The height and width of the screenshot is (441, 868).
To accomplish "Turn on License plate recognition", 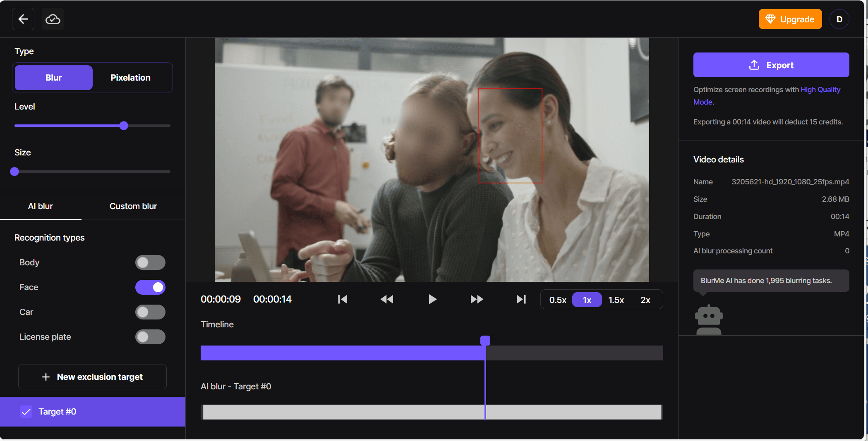I will (150, 337).
